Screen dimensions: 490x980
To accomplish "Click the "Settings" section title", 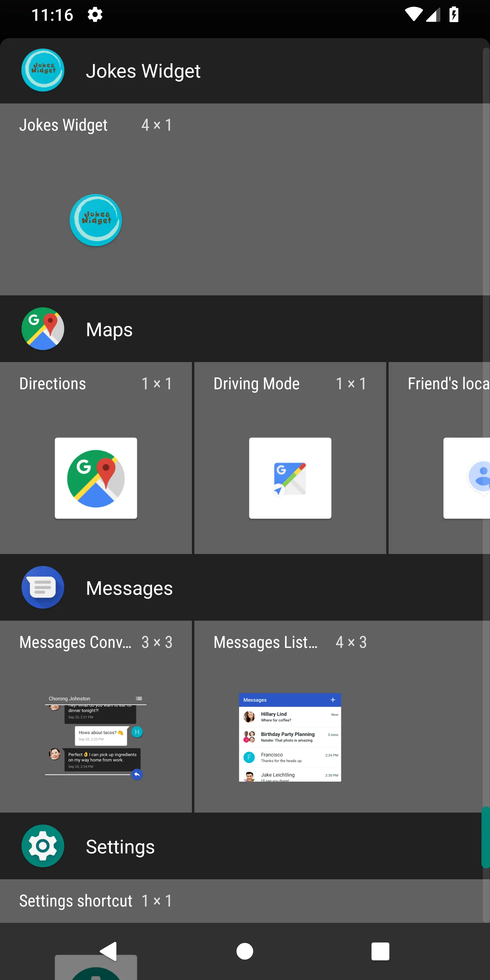I will point(120,847).
